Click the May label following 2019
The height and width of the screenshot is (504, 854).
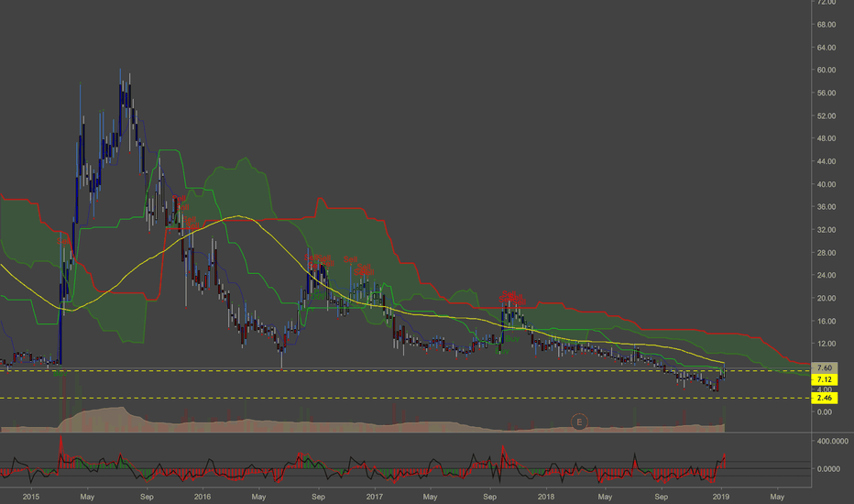[777, 497]
